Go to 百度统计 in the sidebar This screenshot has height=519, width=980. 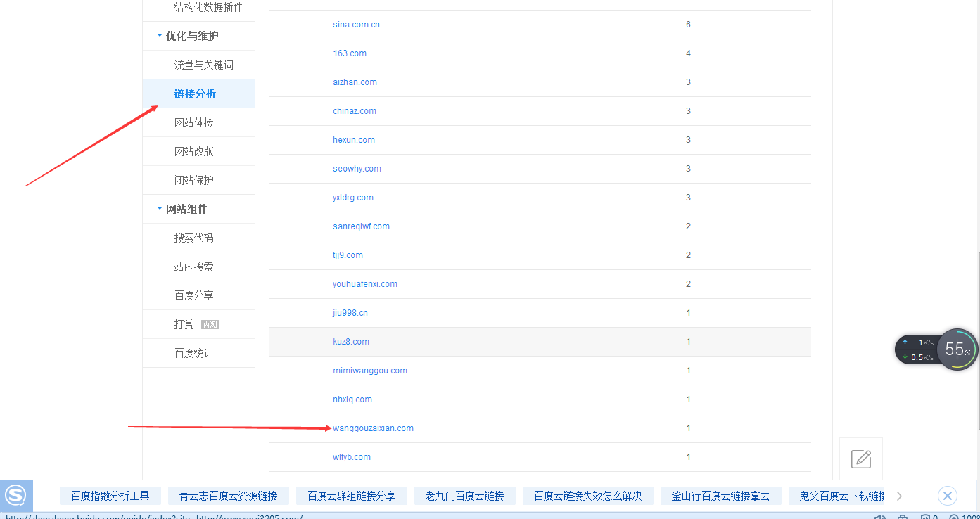coord(193,353)
